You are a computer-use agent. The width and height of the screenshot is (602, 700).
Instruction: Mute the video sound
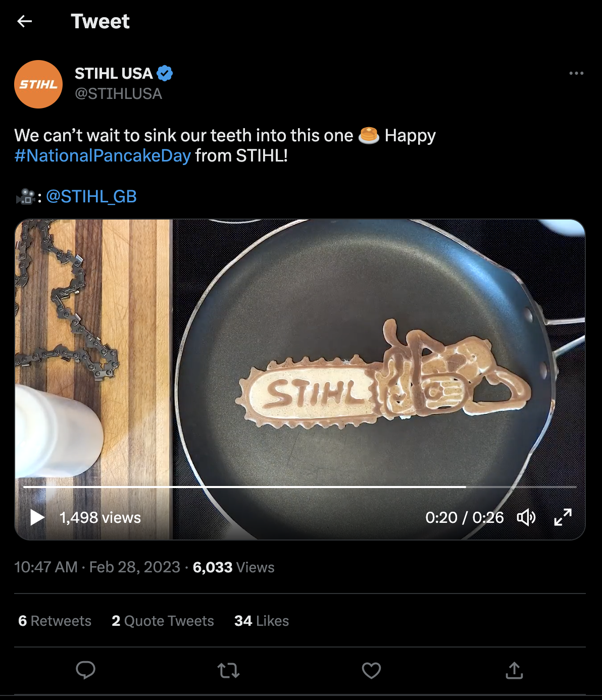[526, 517]
